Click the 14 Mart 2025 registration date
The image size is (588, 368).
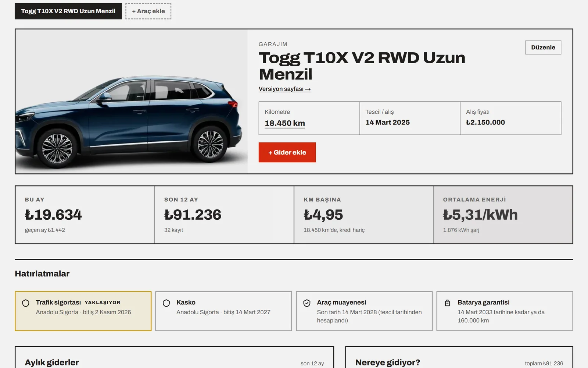click(x=387, y=123)
